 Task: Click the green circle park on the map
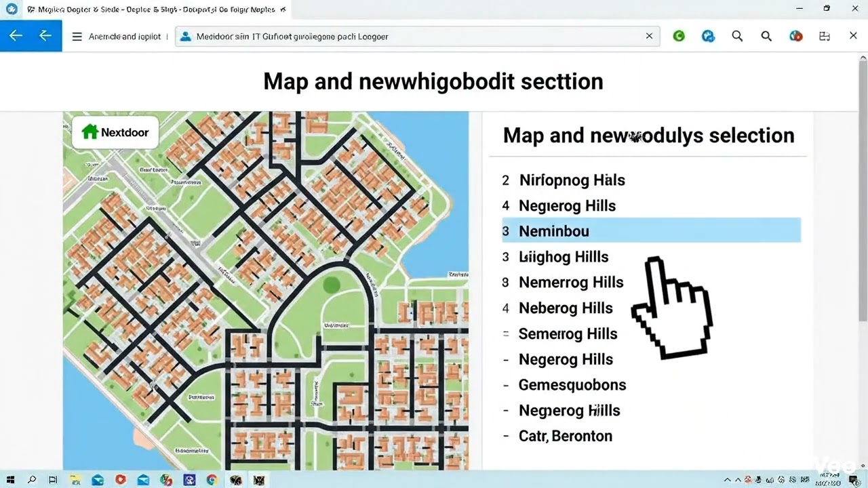(x=331, y=284)
